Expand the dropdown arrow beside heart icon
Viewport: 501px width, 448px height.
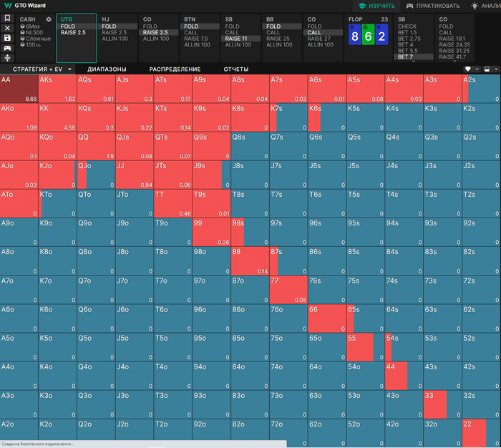point(477,69)
